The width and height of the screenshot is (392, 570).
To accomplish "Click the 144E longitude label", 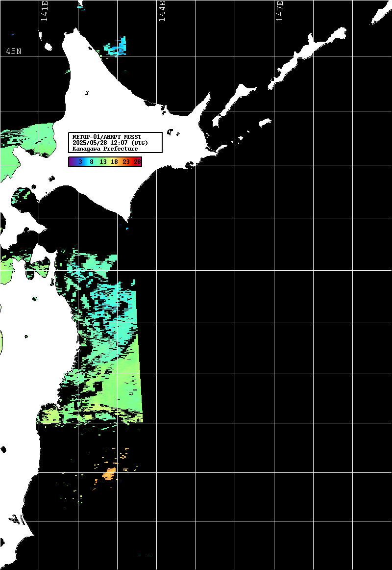I will 162,12.
